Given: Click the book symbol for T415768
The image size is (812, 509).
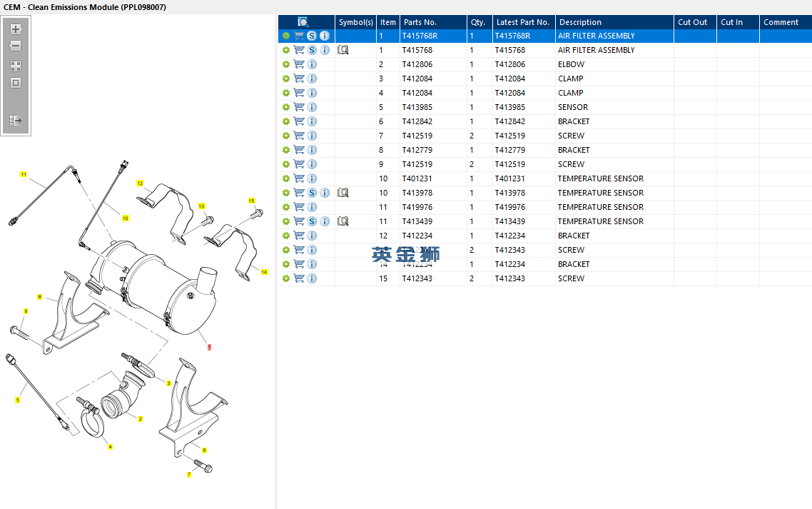Looking at the screenshot, I should point(342,50).
